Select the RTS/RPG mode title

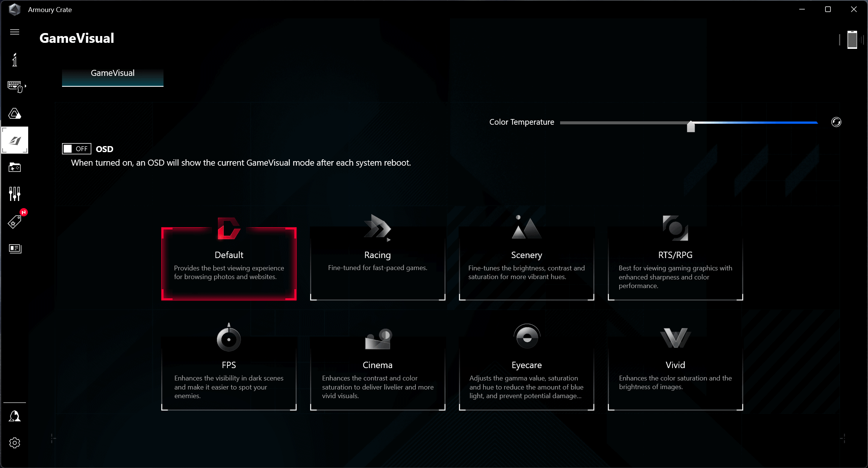(x=675, y=255)
